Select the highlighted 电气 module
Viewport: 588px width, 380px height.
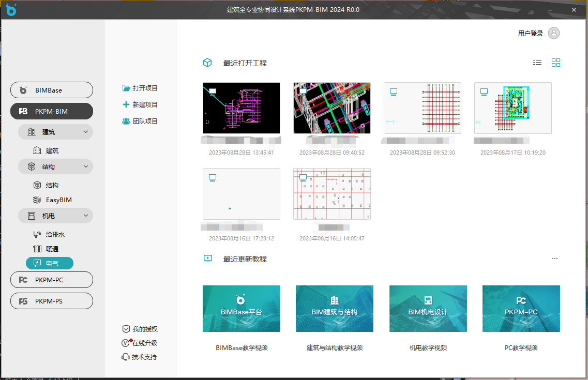pyautogui.click(x=50, y=263)
